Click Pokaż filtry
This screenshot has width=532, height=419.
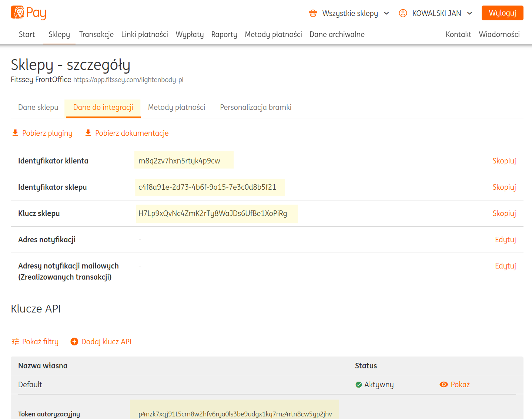(x=40, y=342)
